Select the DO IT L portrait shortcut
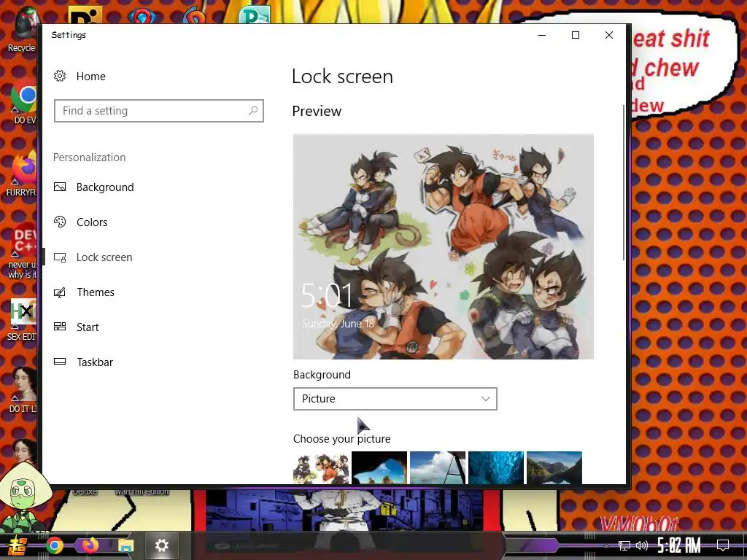Screen dimensions: 747x560 click(23, 389)
